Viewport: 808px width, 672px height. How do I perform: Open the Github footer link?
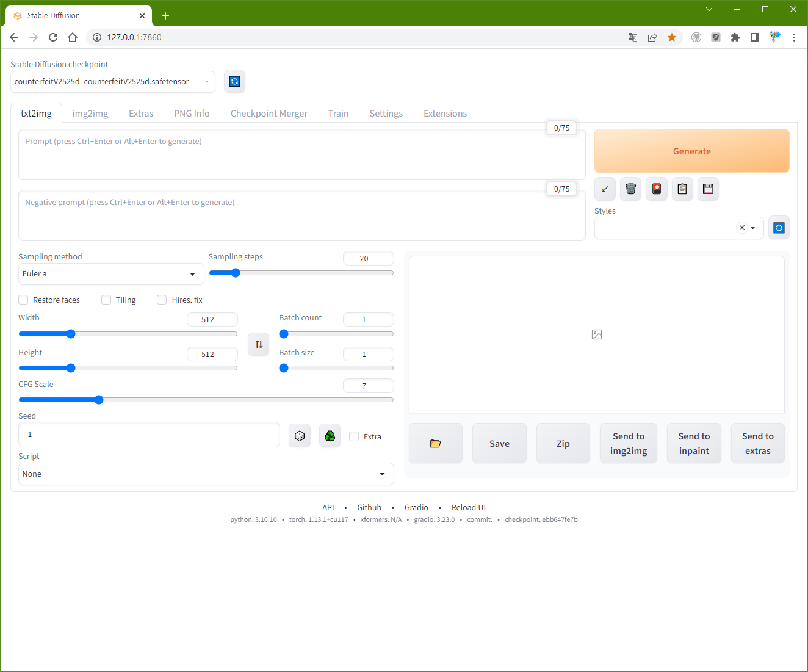pos(369,508)
